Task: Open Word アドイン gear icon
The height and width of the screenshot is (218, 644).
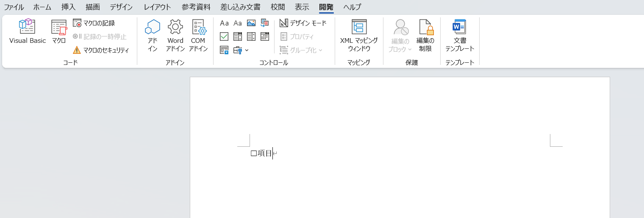Action: (175, 36)
